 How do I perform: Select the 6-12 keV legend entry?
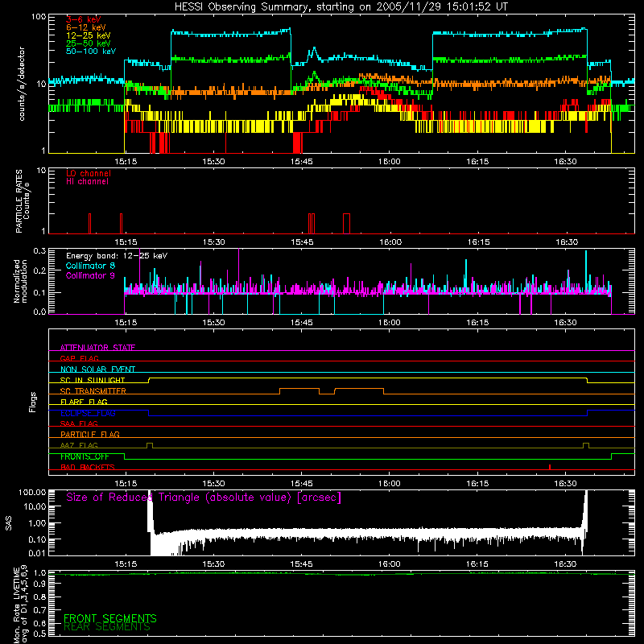[x=86, y=27]
